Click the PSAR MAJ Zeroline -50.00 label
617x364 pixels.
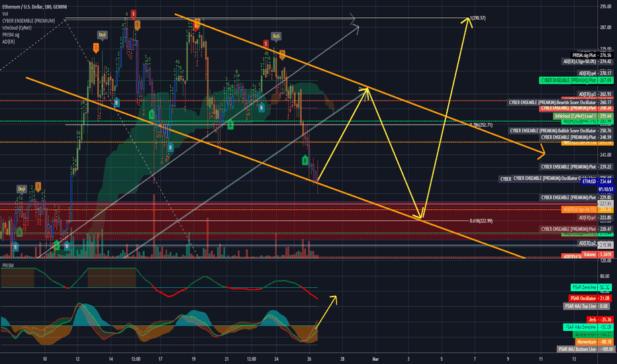(588, 327)
